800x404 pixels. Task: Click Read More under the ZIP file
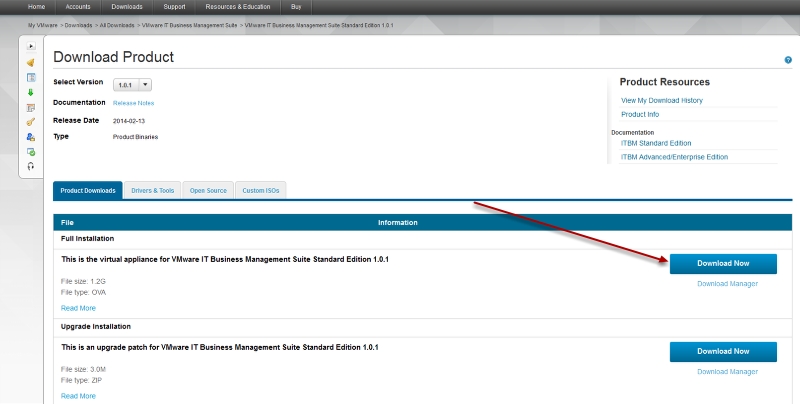(x=78, y=396)
